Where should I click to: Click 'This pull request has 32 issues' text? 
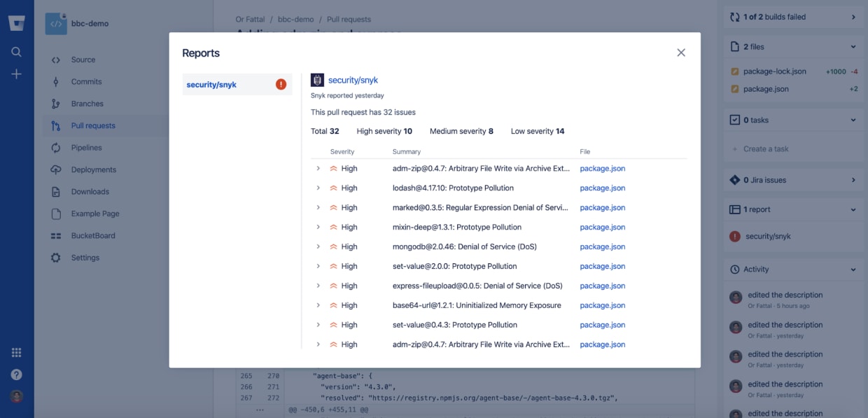click(x=363, y=113)
